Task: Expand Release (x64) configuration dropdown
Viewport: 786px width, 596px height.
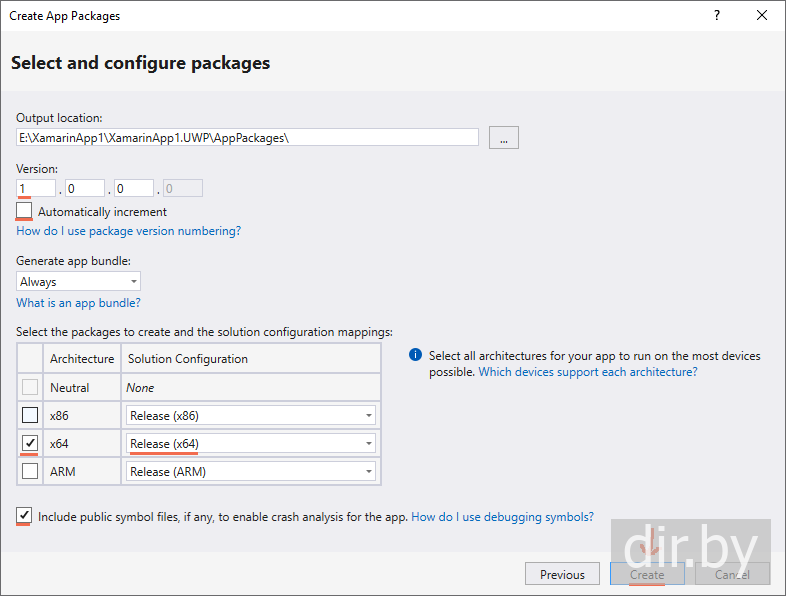Action: pyautogui.click(x=251, y=444)
